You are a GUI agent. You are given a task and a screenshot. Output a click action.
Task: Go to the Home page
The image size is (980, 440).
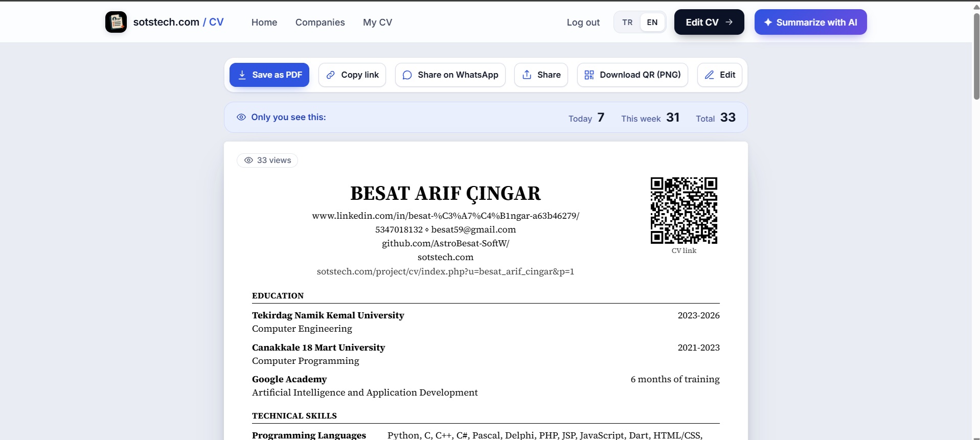(x=264, y=22)
